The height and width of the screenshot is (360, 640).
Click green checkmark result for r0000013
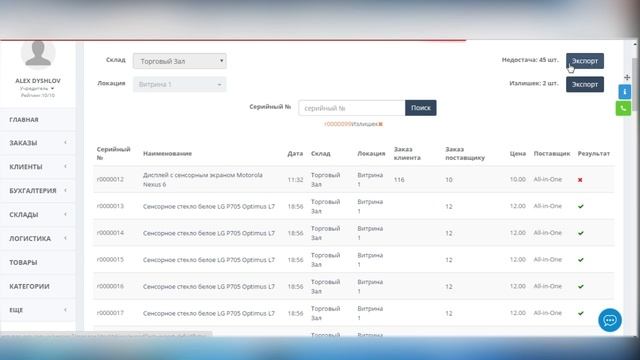click(580, 206)
